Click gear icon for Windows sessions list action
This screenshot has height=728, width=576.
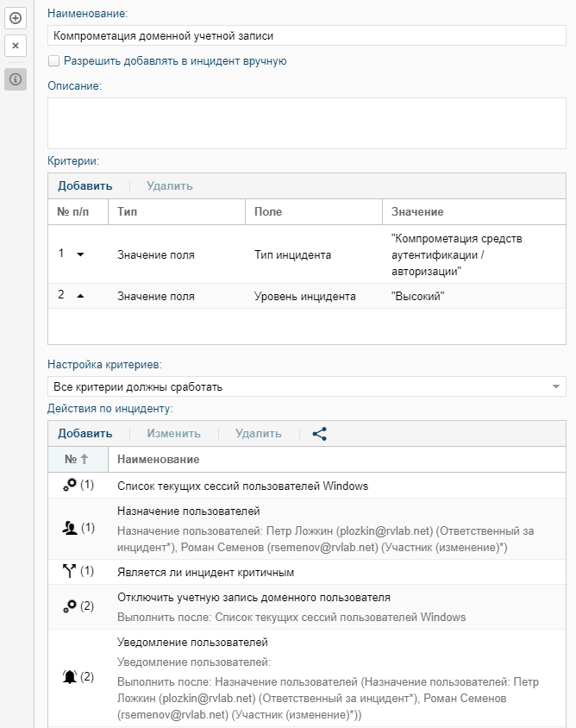pyautogui.click(x=70, y=486)
